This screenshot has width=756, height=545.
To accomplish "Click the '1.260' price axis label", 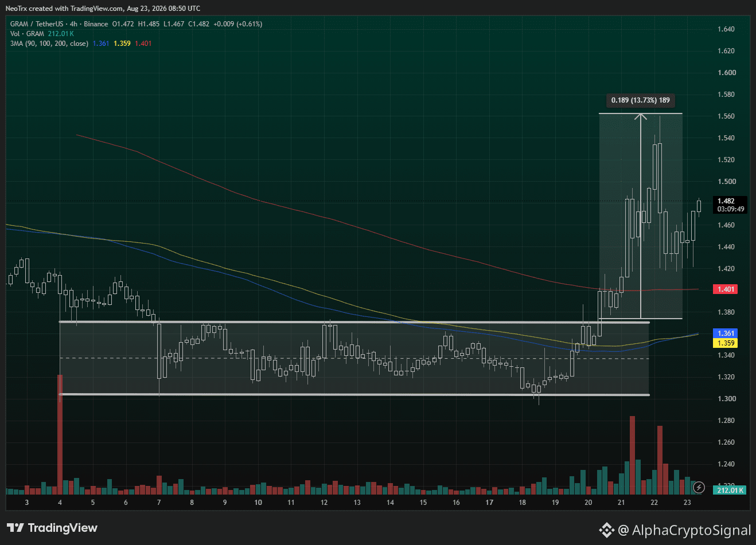I will (x=726, y=442).
